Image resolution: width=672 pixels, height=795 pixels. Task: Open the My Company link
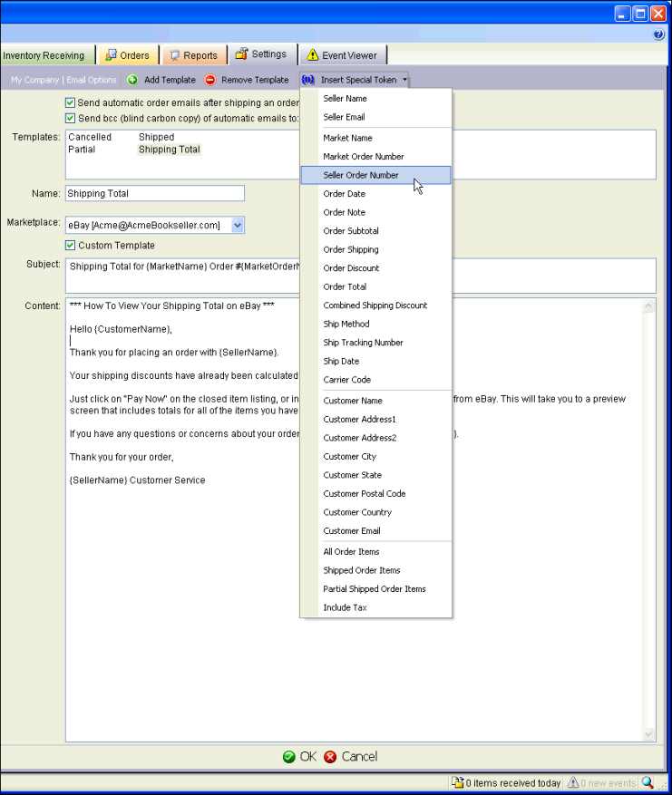(35, 80)
